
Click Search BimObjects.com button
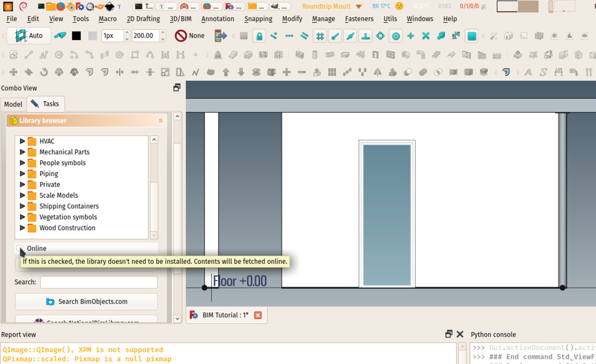click(86, 302)
